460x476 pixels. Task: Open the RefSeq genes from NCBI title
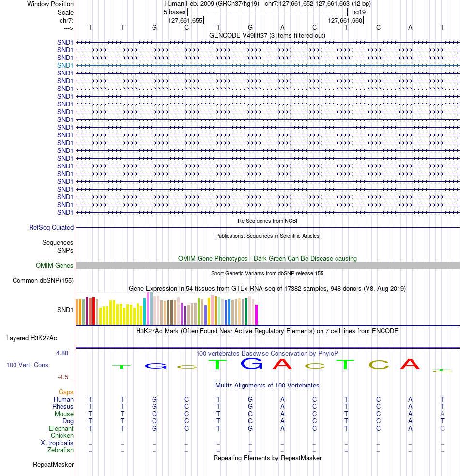click(x=267, y=221)
